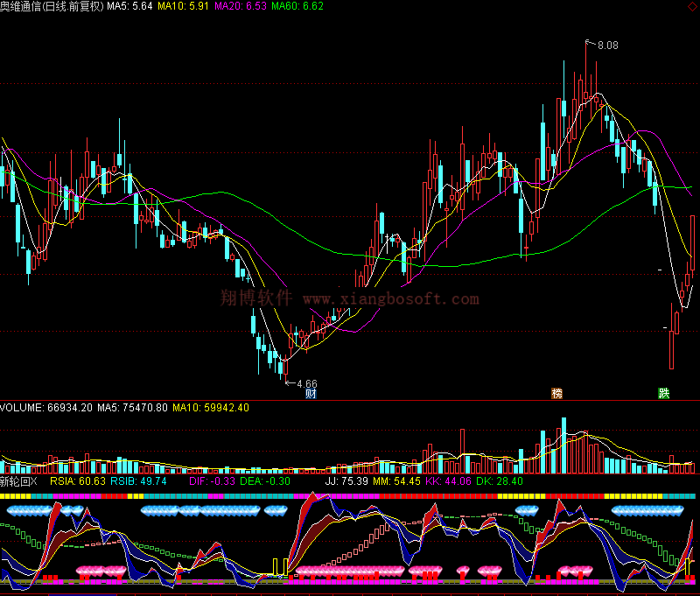Click the MA20: 6.53 label
Image resolution: width=700 pixels, height=596 pixels.
[241, 6]
